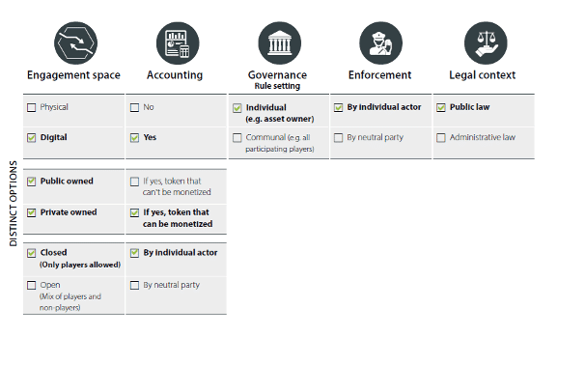Check token that can't be monetized
Viewport: 585px width, 392px height.
(x=135, y=182)
